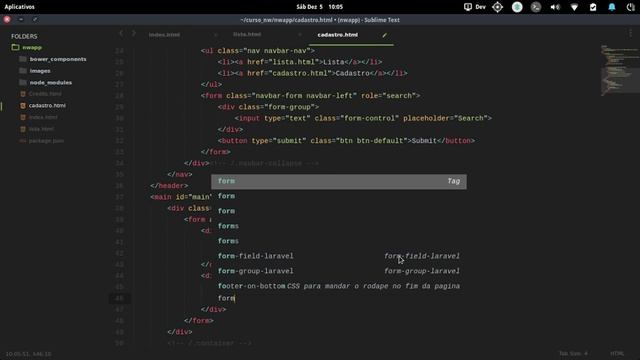Screen dimensions: 640x360
Task: Click the node_modules folder icon
Action: [23, 82]
